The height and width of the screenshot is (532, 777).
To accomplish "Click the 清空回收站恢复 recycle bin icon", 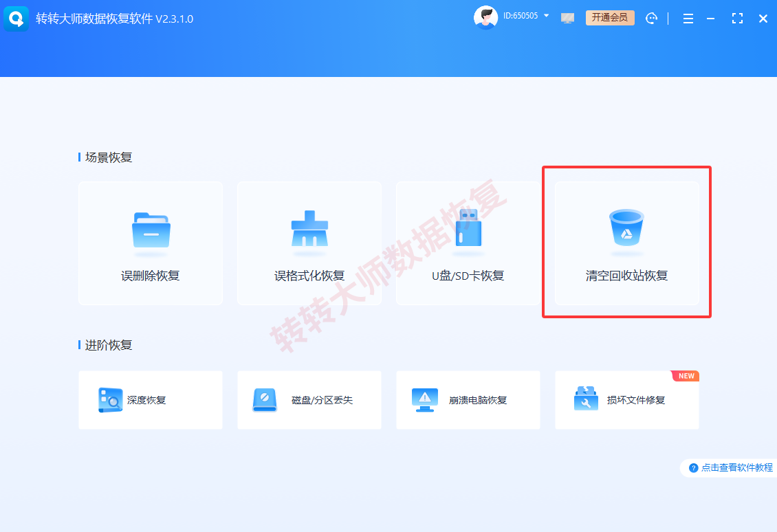I will 627,228.
